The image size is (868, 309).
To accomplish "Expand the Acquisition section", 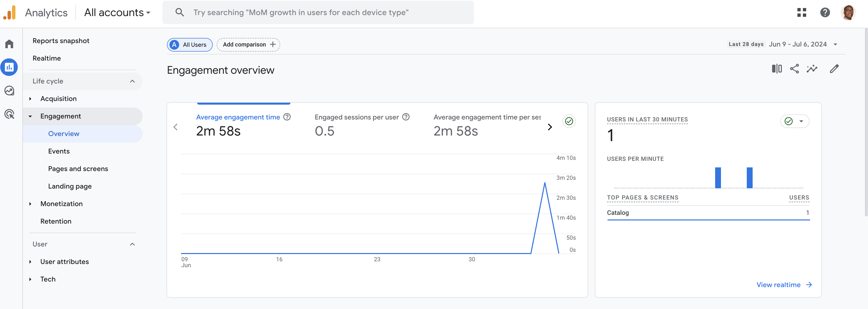I will [58, 99].
